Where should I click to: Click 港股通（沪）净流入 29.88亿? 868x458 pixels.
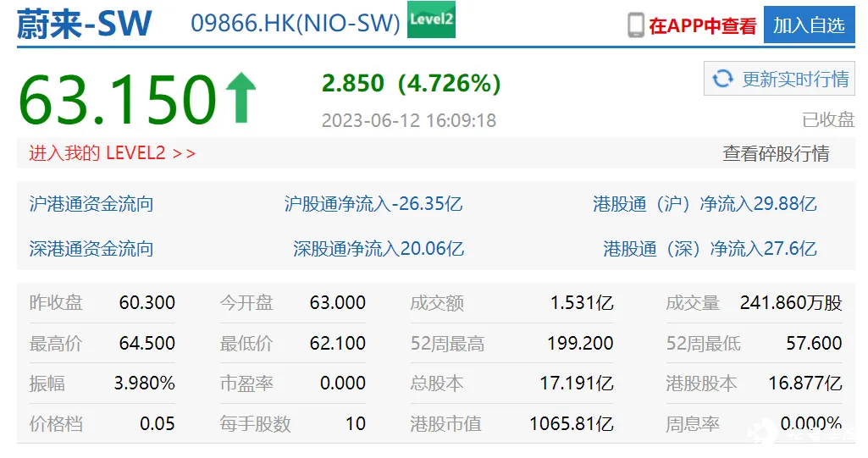(x=705, y=204)
